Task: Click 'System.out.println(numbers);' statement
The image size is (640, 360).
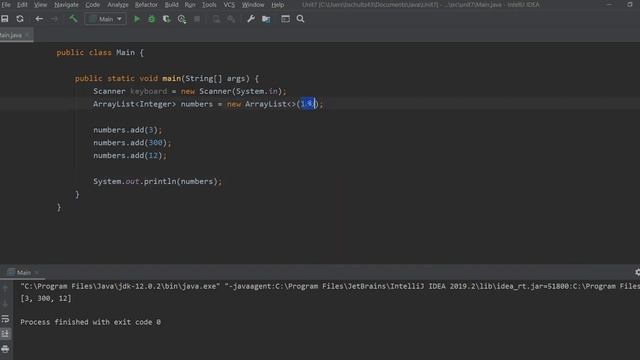Action: [x=158, y=181]
